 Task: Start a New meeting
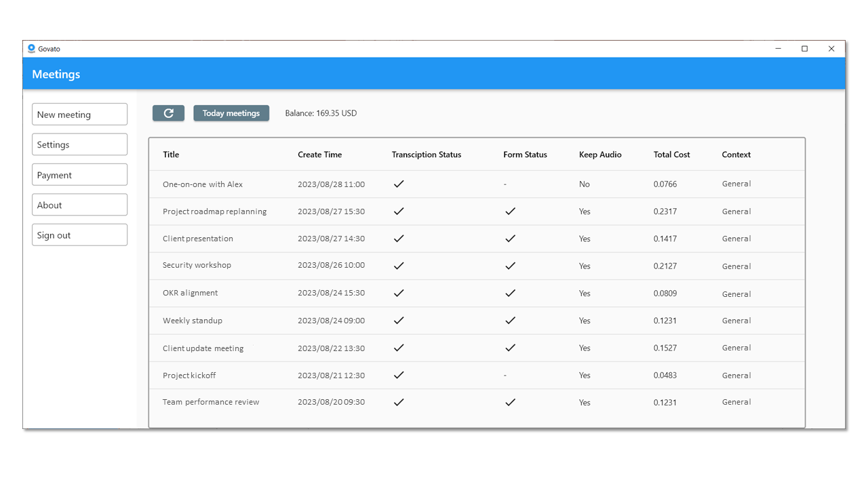(x=79, y=115)
